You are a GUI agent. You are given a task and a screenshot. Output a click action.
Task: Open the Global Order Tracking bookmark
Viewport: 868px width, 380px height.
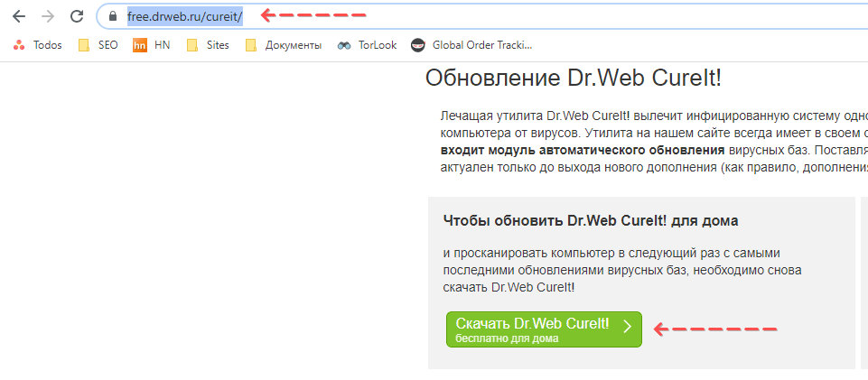coord(471,45)
